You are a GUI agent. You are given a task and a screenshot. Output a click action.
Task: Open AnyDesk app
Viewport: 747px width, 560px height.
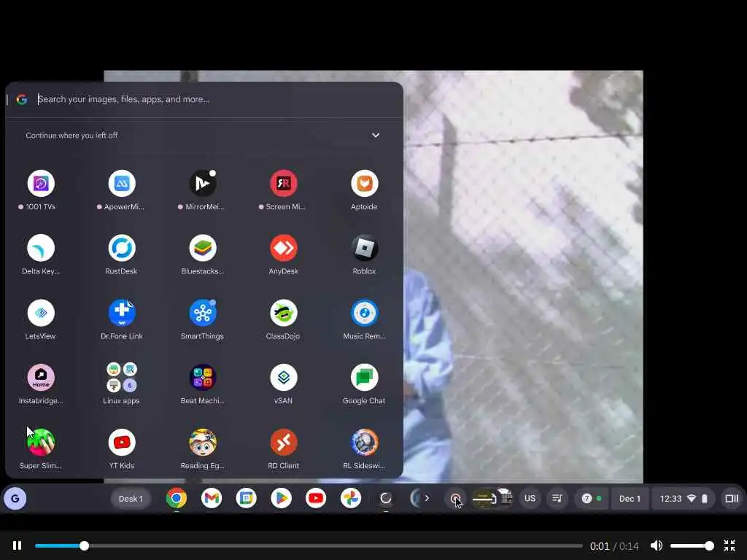coord(284,248)
